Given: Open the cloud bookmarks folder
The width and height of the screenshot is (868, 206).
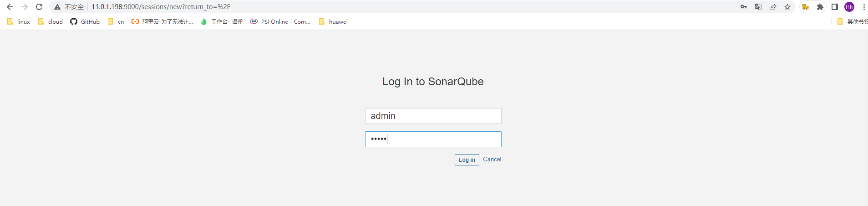Looking at the screenshot, I should 50,21.
